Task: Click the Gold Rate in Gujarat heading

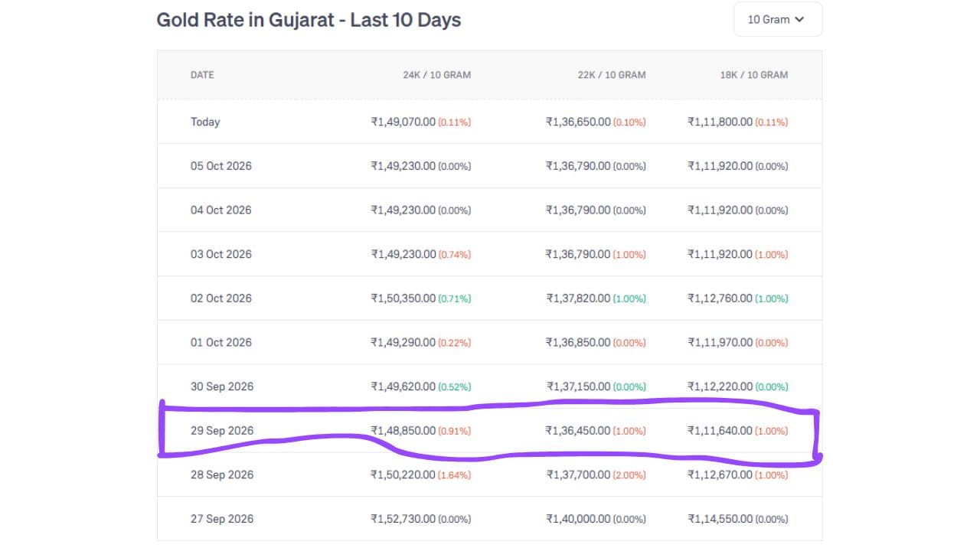Action: pyautogui.click(x=309, y=20)
